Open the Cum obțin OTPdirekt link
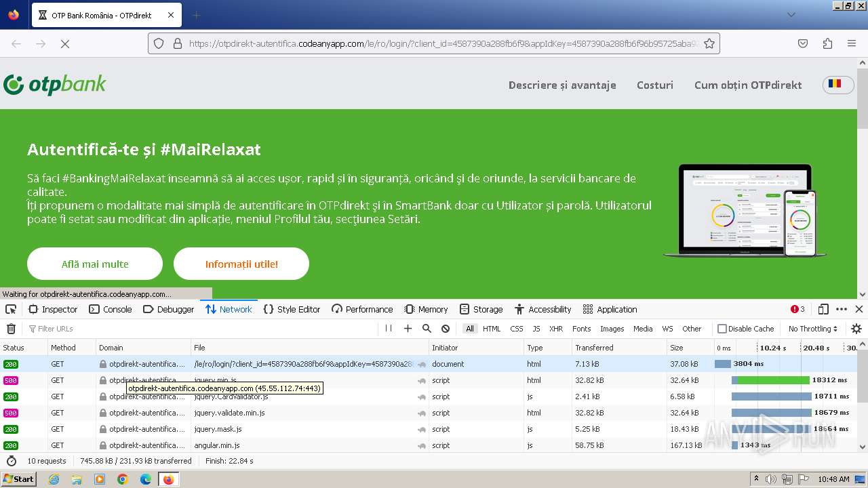The image size is (868, 488). click(748, 85)
